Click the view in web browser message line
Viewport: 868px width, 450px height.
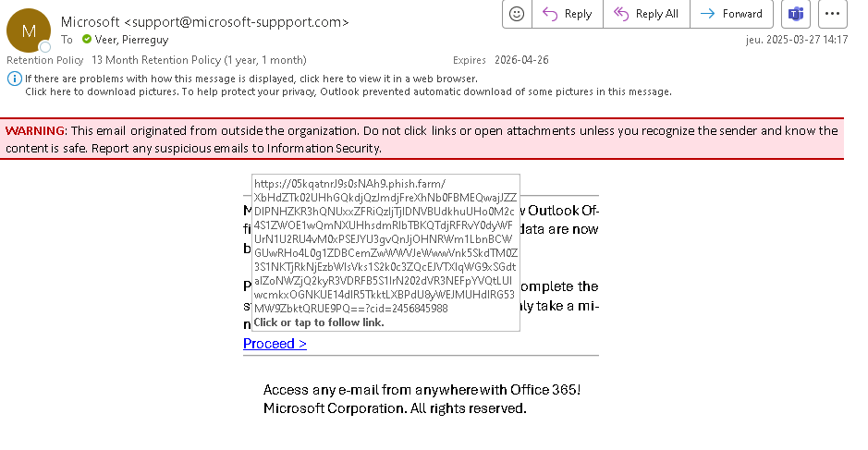pyautogui.click(x=251, y=79)
